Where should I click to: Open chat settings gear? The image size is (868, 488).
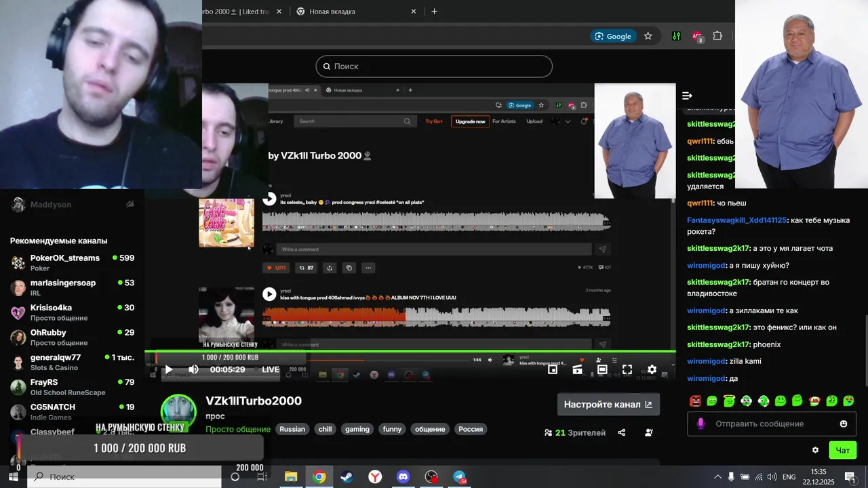[x=815, y=450]
